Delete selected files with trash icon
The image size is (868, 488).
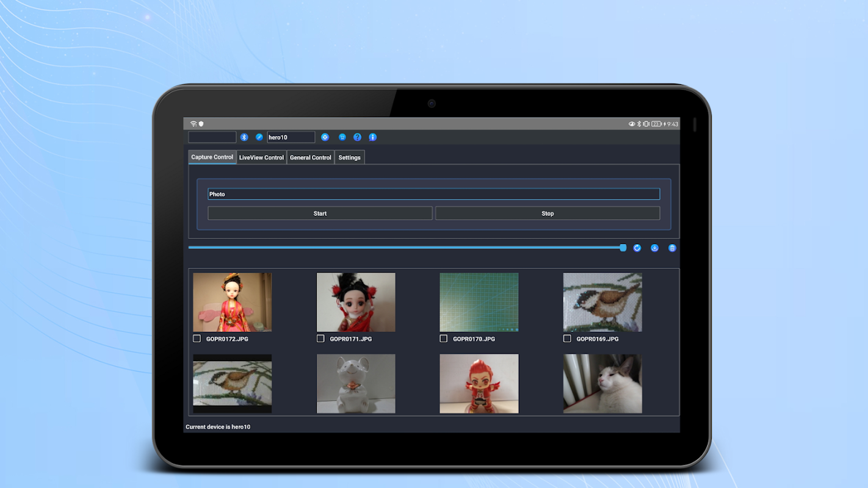coord(672,248)
